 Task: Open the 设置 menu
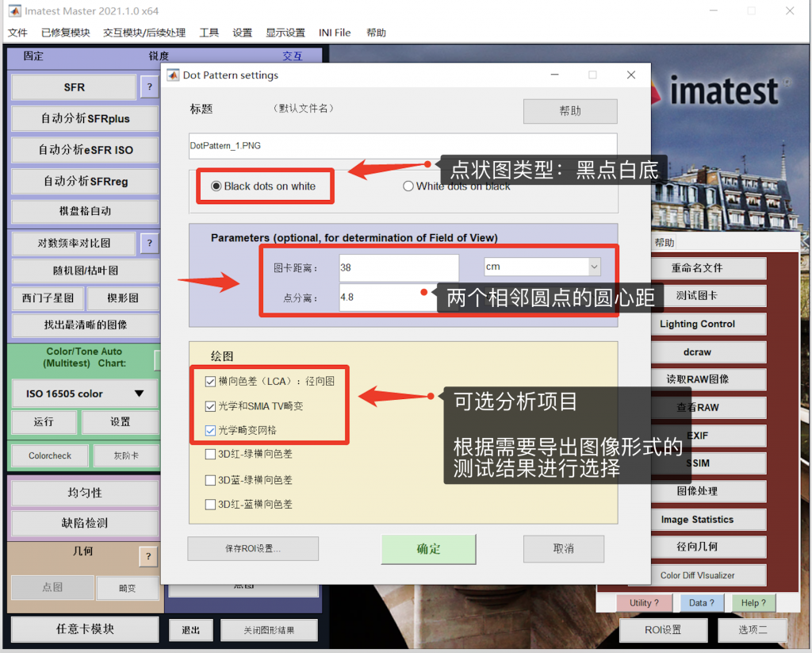tap(242, 33)
